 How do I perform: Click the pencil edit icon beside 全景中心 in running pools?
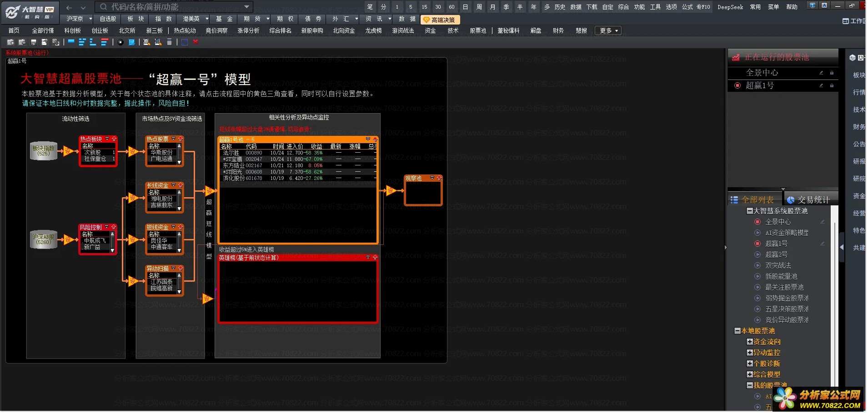point(821,73)
